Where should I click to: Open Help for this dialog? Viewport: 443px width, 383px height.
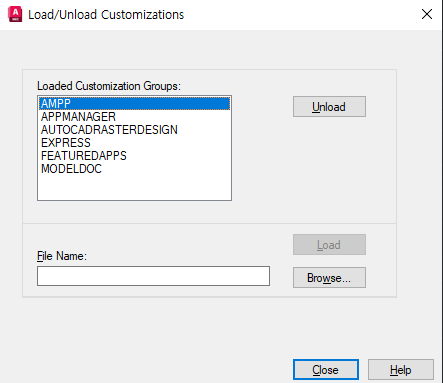(x=401, y=369)
